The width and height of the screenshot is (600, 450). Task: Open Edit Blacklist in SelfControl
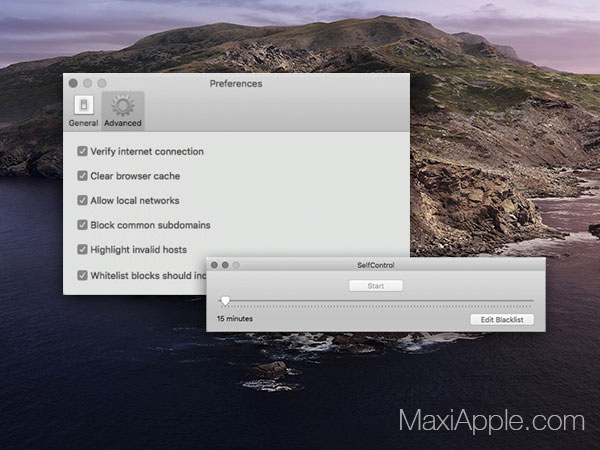(x=502, y=320)
